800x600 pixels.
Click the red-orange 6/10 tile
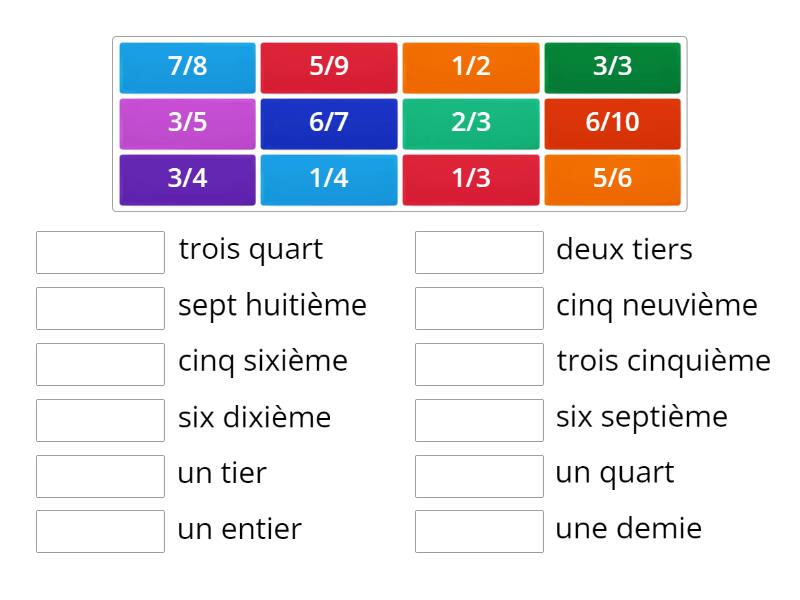pos(612,123)
